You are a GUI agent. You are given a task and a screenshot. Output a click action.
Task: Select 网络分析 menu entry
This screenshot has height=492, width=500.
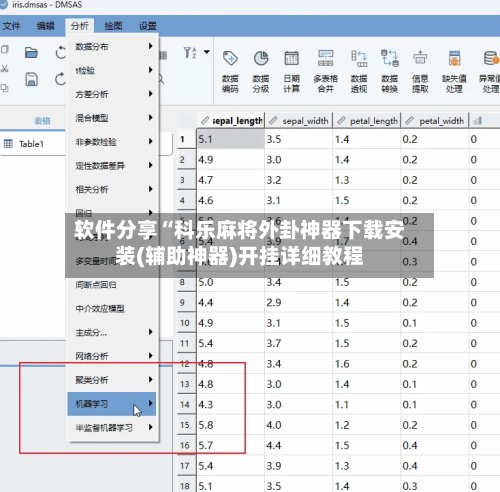pos(112,356)
